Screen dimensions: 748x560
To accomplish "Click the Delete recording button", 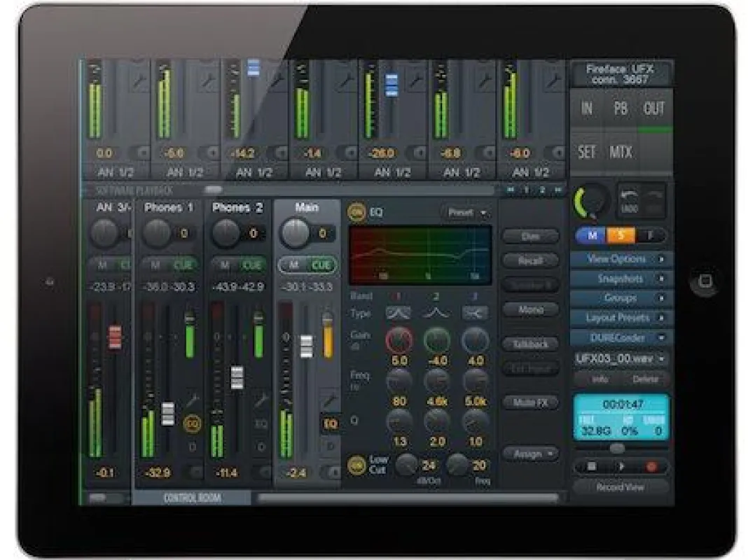I will click(646, 380).
